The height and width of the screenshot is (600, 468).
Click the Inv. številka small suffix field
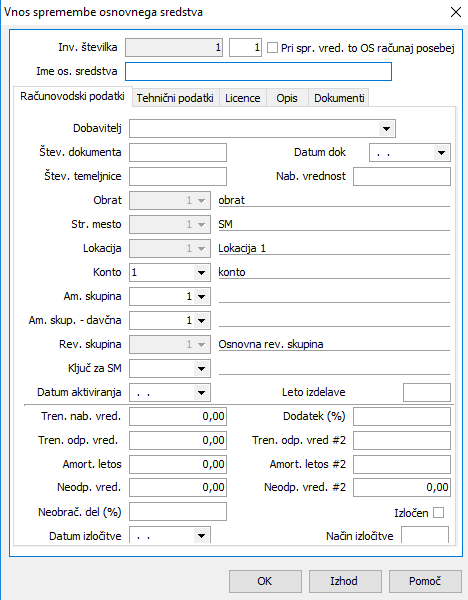[x=245, y=47]
